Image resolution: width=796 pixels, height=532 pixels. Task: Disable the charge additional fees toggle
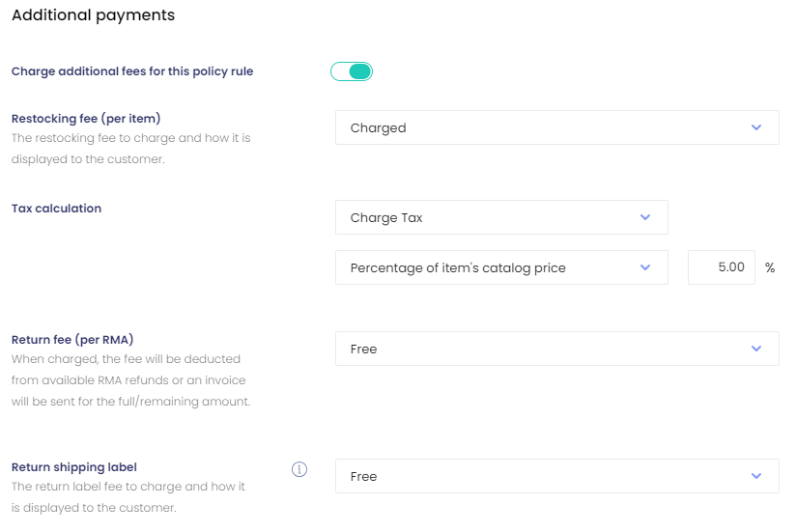tap(352, 71)
